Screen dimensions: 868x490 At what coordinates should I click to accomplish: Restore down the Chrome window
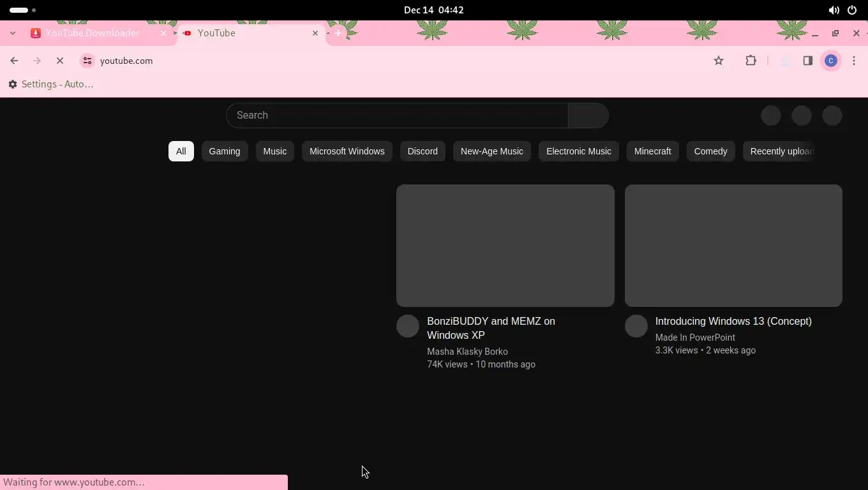(x=835, y=33)
